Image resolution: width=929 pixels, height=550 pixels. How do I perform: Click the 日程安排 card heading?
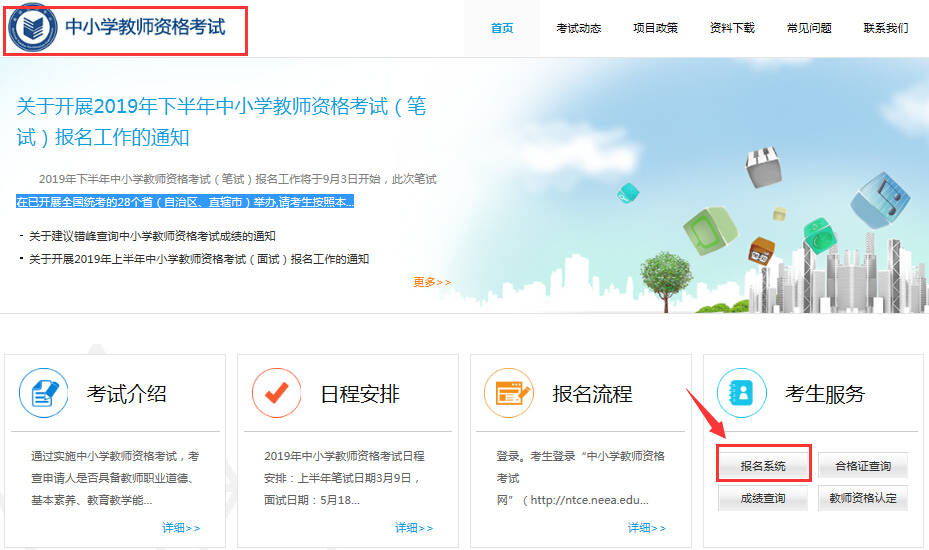tap(360, 394)
